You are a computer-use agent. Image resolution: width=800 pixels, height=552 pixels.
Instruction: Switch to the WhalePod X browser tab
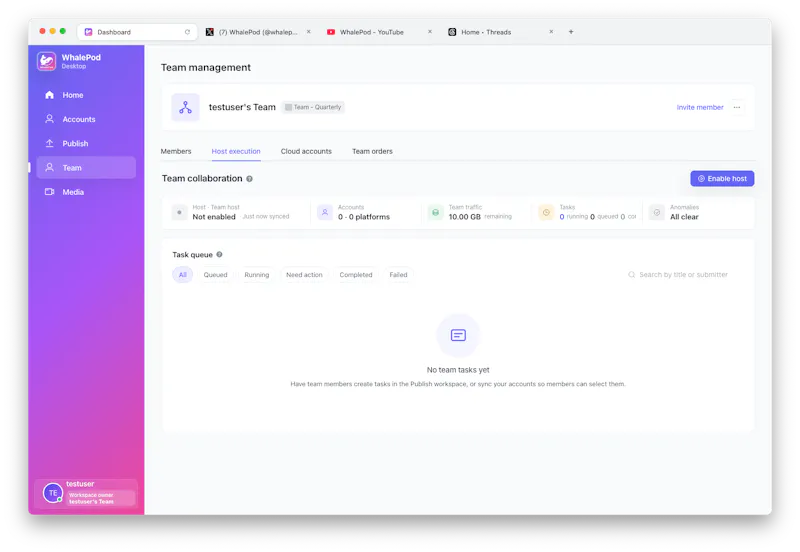(258, 32)
